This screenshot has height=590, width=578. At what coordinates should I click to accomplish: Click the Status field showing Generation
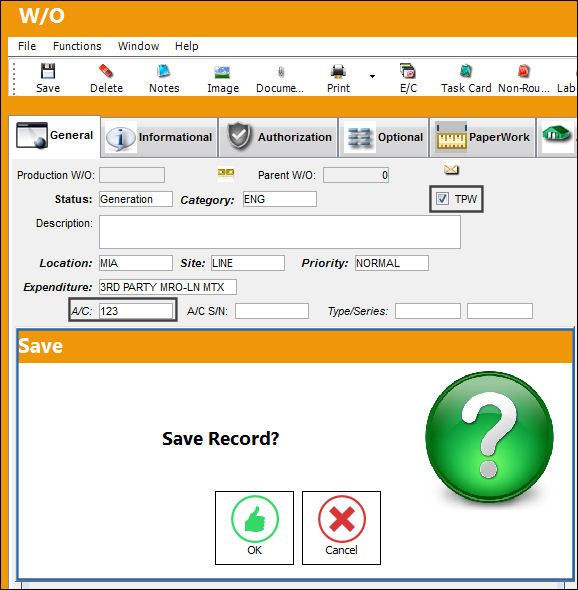(136, 199)
